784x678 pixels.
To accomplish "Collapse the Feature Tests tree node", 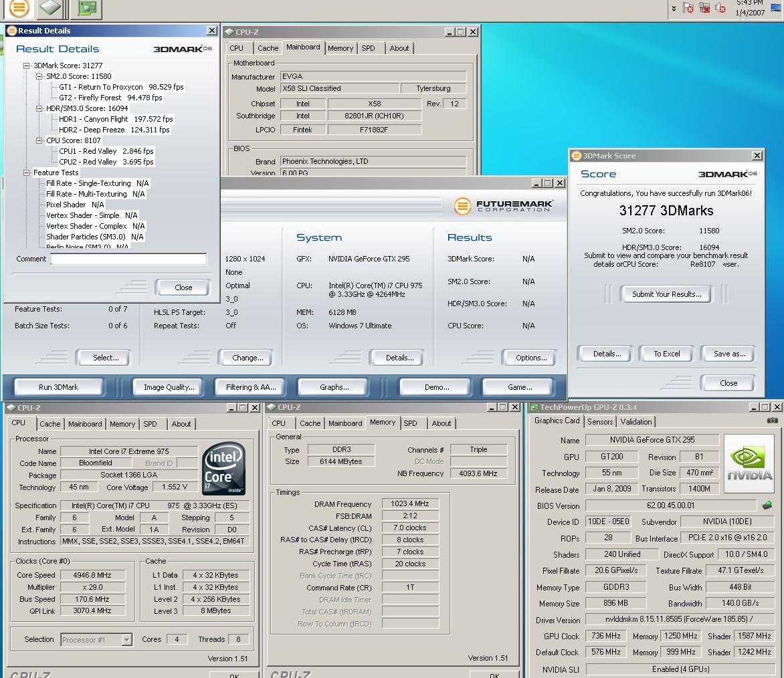I will (x=27, y=173).
